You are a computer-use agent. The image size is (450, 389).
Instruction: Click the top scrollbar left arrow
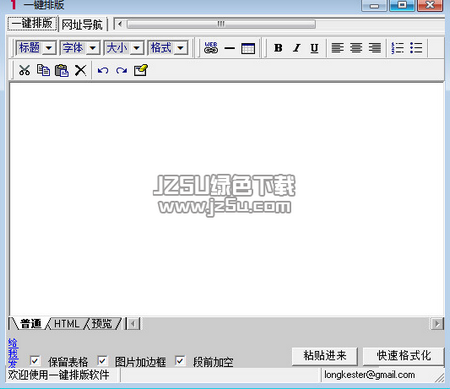point(120,24)
